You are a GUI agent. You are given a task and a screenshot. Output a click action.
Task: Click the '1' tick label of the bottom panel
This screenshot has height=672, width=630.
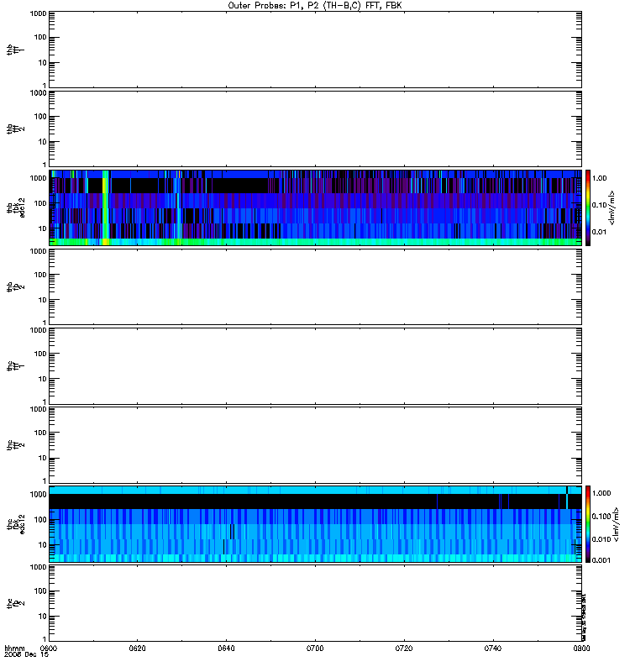point(45,639)
